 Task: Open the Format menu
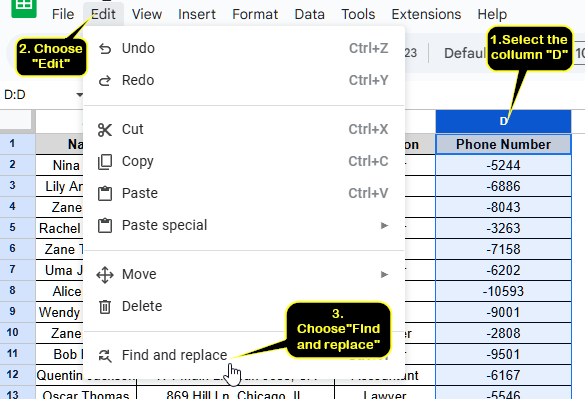click(x=255, y=14)
